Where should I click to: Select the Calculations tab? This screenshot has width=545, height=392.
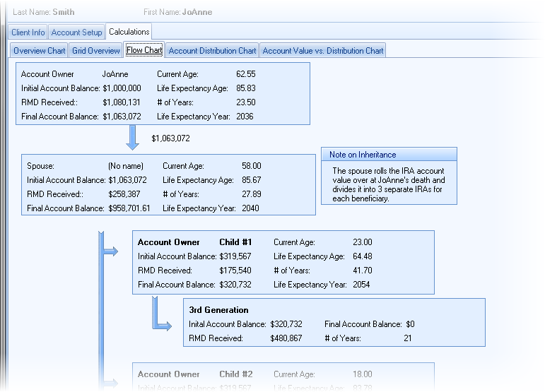[129, 32]
